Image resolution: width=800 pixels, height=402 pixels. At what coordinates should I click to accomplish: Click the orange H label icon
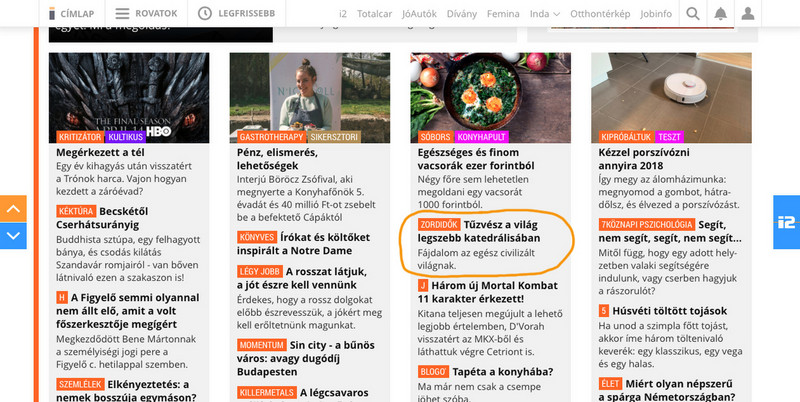(62, 298)
